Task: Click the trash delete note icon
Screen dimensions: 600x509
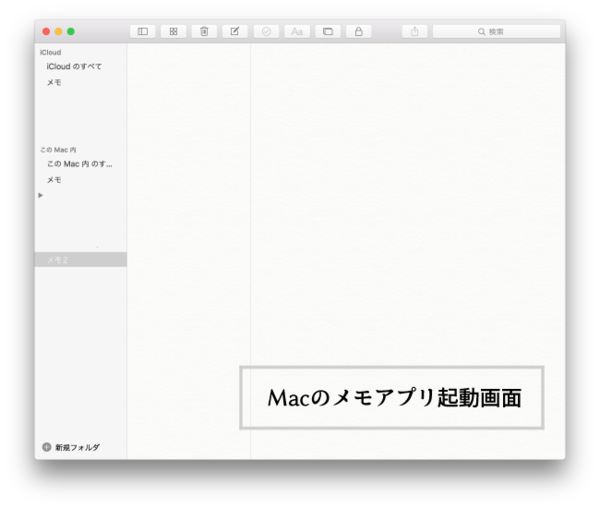Action: (x=204, y=31)
